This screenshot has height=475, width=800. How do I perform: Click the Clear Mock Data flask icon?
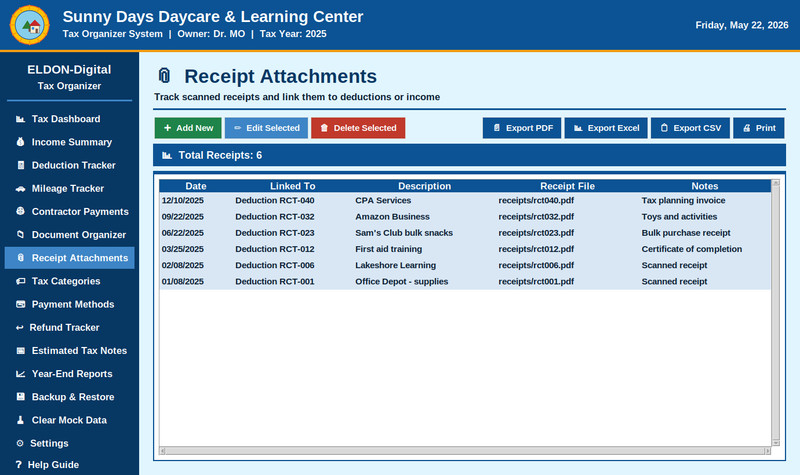click(20, 420)
